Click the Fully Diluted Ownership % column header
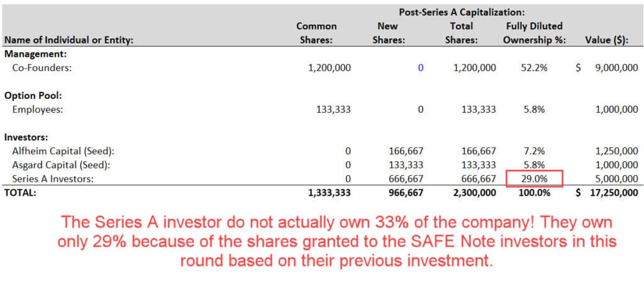 534,33
